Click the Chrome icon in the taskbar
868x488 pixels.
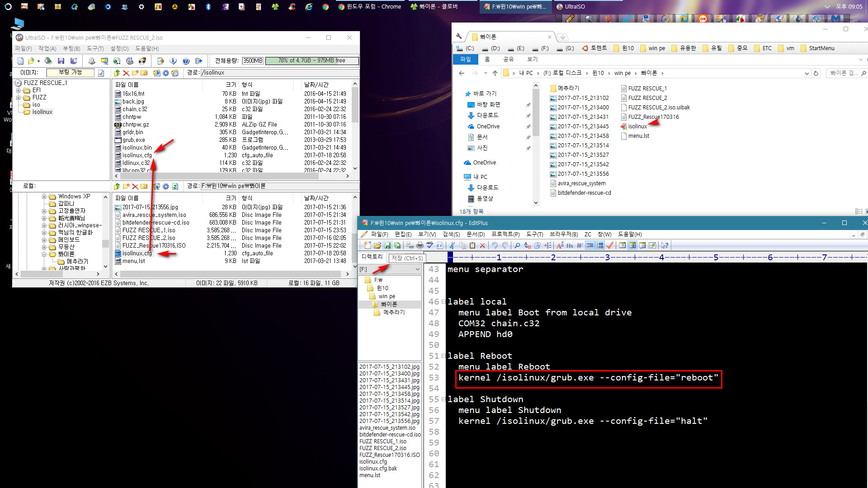point(325,7)
